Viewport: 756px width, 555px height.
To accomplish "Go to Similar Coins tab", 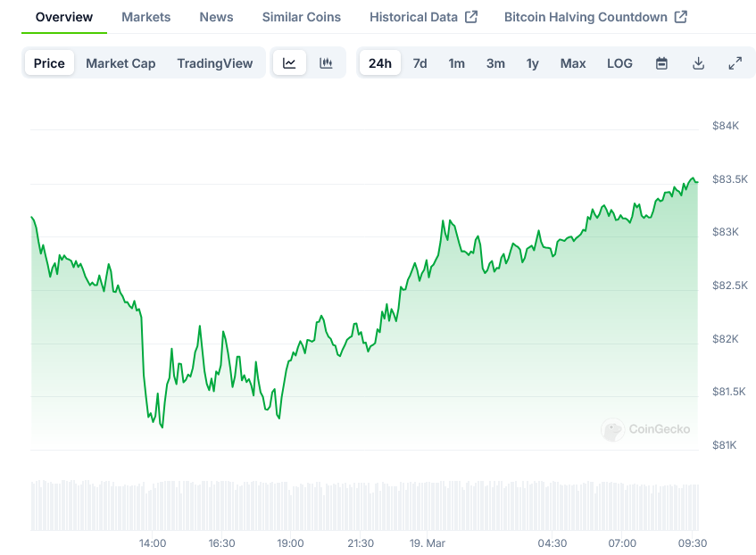I will point(301,17).
